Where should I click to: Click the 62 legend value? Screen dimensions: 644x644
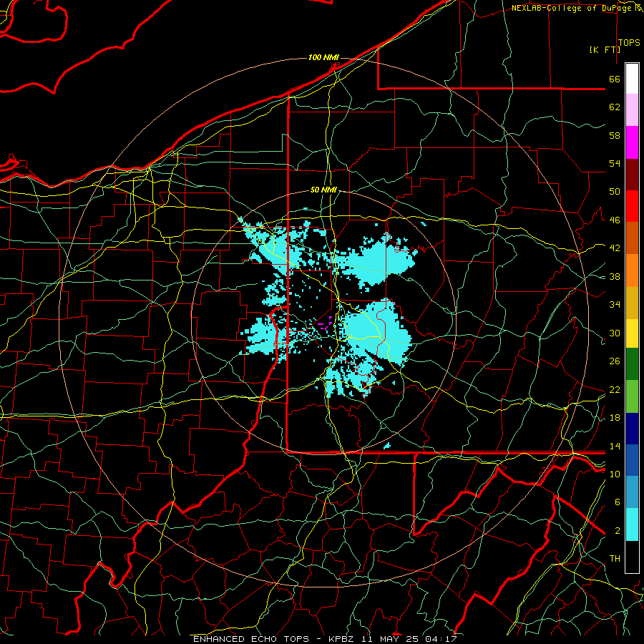615,107
